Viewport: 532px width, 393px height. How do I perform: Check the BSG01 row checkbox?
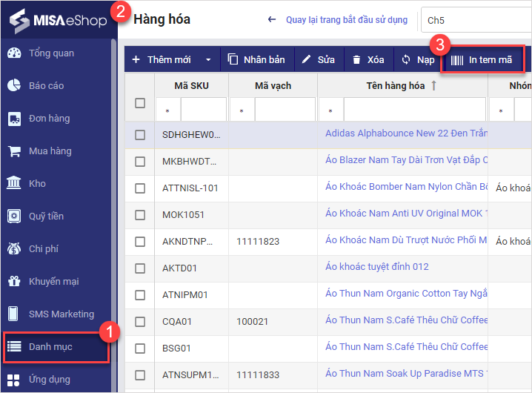coord(140,349)
